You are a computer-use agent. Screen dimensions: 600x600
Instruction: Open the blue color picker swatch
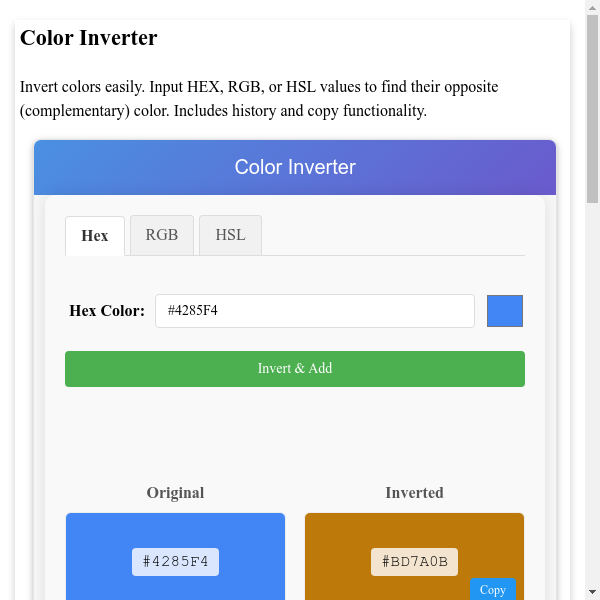(505, 311)
